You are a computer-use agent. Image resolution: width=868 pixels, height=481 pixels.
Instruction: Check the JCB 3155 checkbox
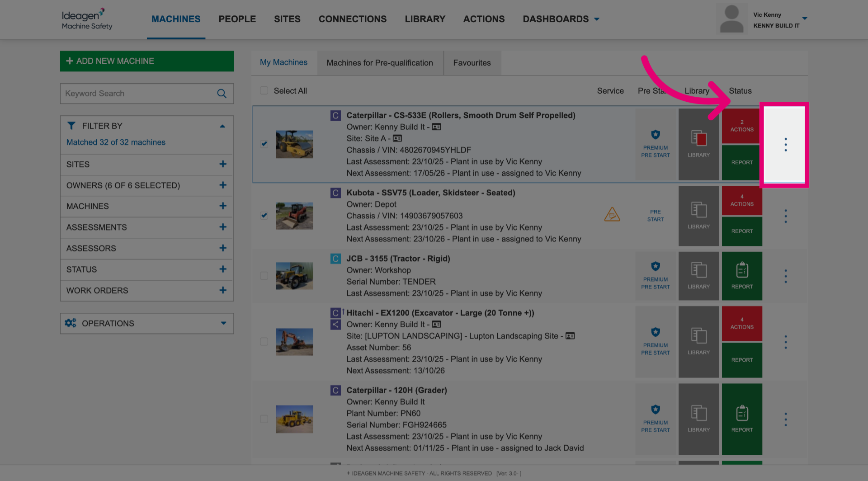pos(264,276)
